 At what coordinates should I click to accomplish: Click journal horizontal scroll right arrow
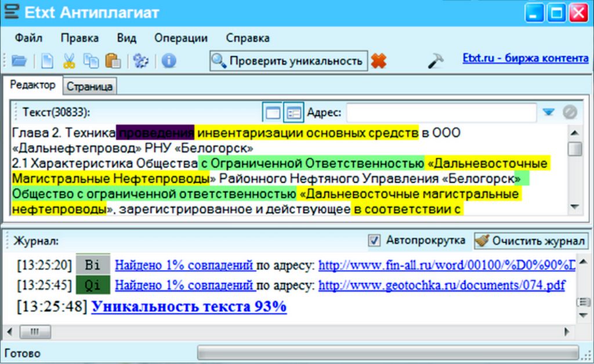tap(567, 332)
